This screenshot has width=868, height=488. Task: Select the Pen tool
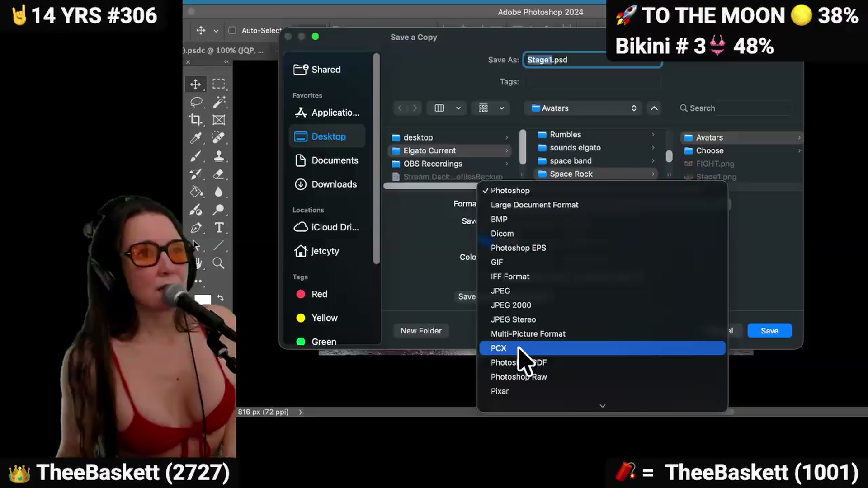[196, 228]
